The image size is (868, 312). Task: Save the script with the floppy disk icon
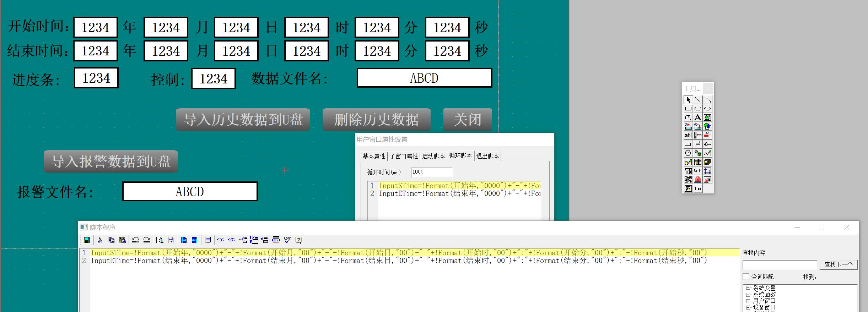87,240
